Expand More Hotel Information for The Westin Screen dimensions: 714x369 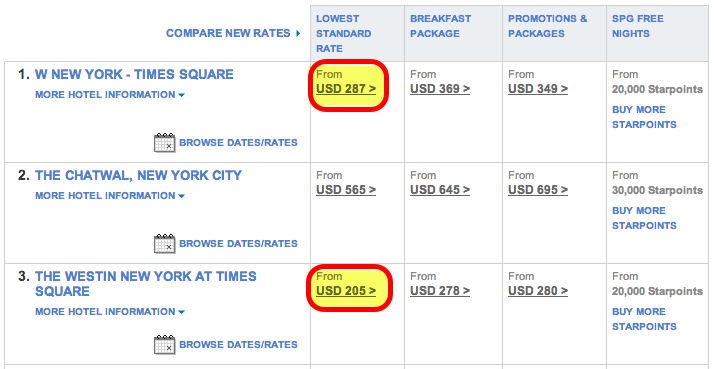(110, 312)
